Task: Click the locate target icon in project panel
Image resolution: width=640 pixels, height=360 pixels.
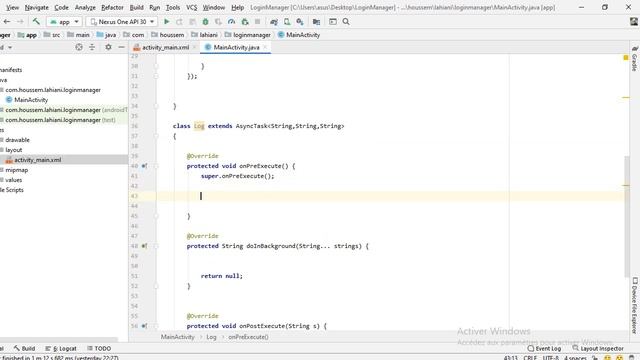Action: coord(79,47)
